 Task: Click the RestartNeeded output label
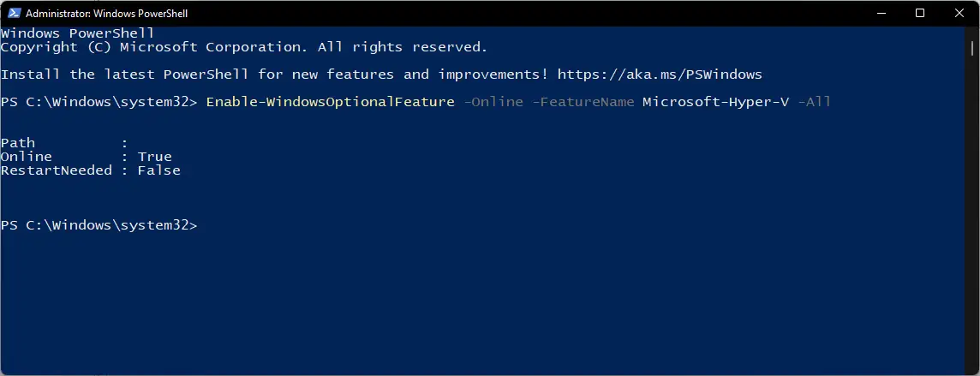(x=57, y=170)
